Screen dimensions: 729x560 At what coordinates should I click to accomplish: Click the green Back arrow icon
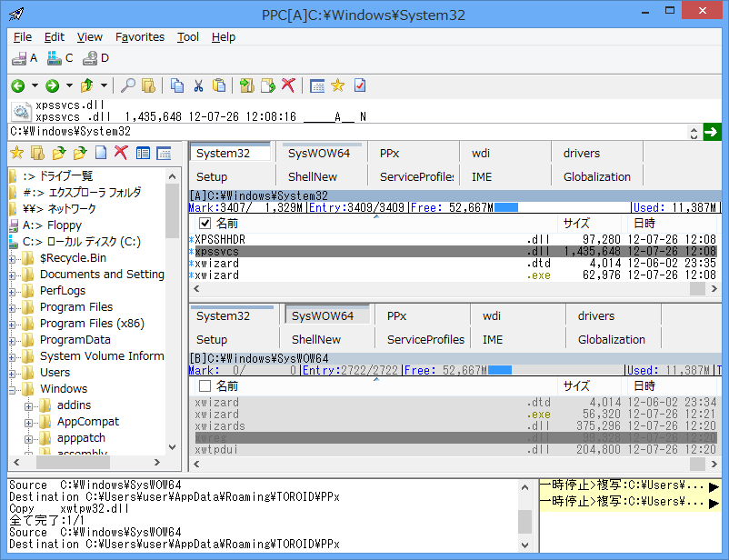coord(18,85)
